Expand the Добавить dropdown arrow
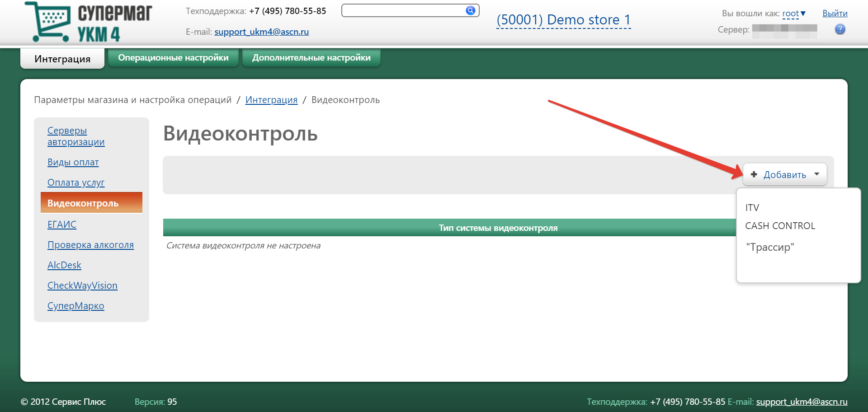Viewport: 868px width, 412px height. [x=817, y=174]
